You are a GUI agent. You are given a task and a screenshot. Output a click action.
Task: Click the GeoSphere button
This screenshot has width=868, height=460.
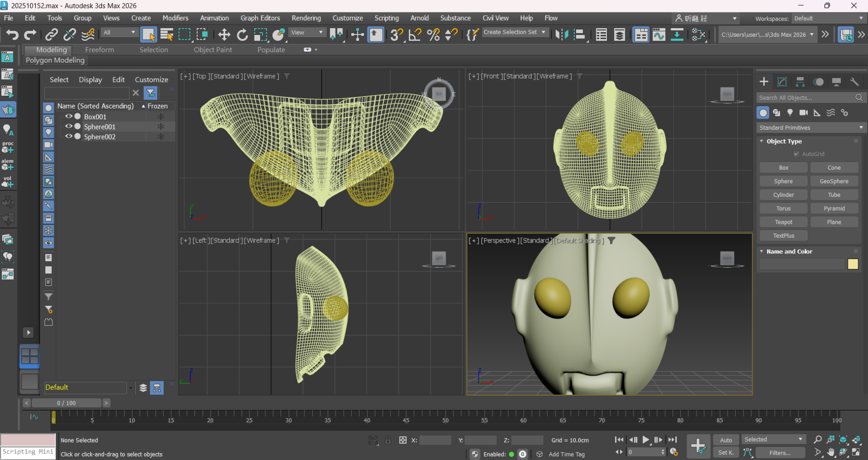[834, 181]
